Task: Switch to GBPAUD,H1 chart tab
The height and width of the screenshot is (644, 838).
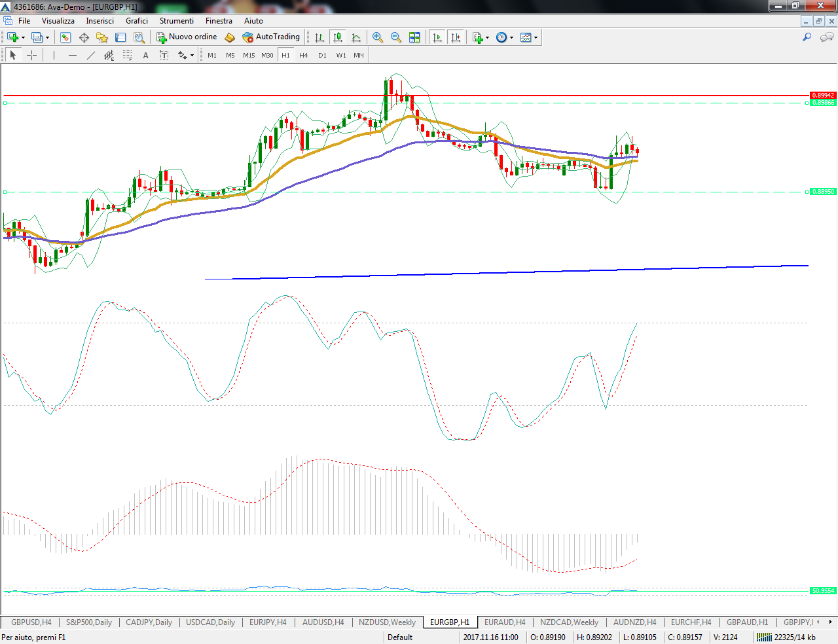Action: 747,622
